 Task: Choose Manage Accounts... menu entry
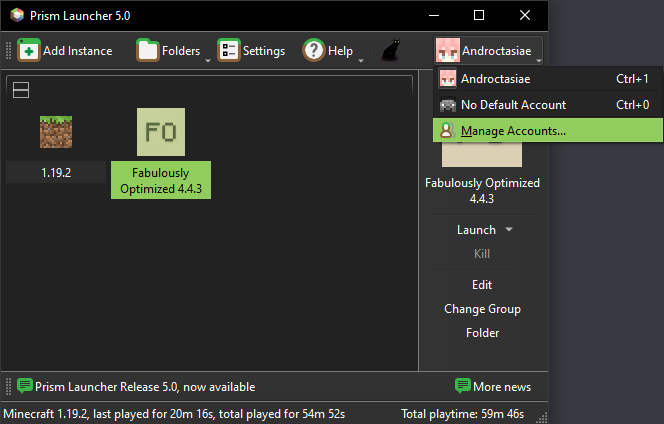[x=548, y=130]
